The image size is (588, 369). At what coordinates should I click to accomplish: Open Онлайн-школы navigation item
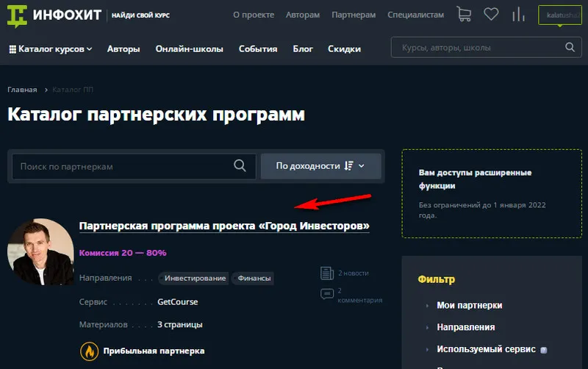[190, 49]
